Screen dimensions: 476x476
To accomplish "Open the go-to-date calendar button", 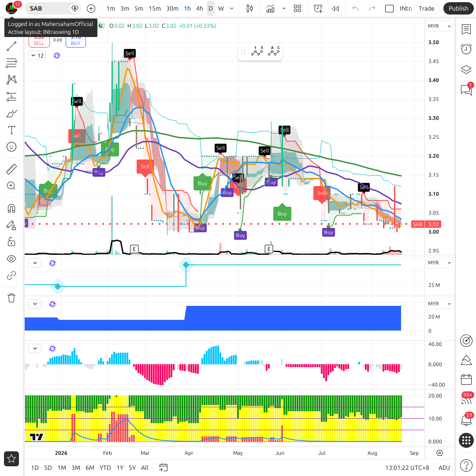I will point(164,468).
